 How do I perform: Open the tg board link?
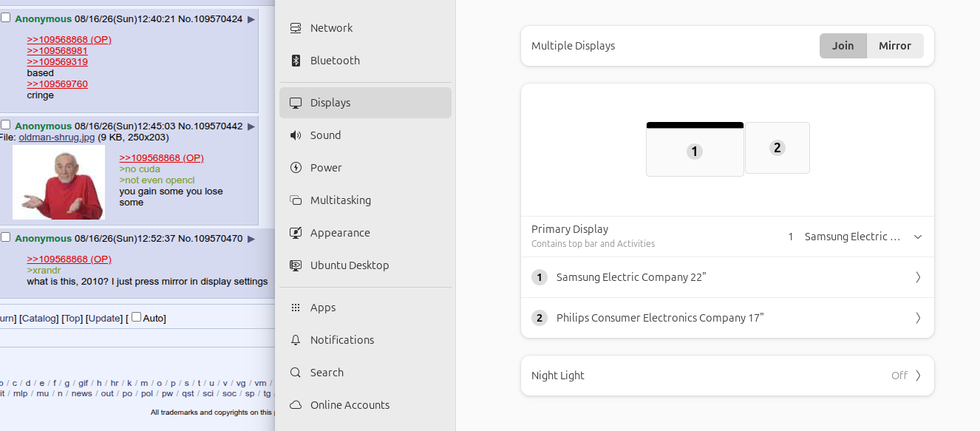click(x=267, y=393)
